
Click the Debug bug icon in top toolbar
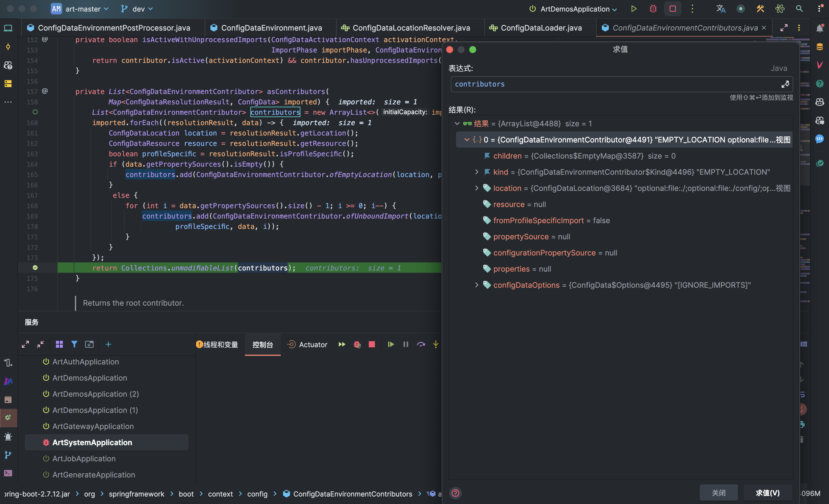[x=653, y=9]
